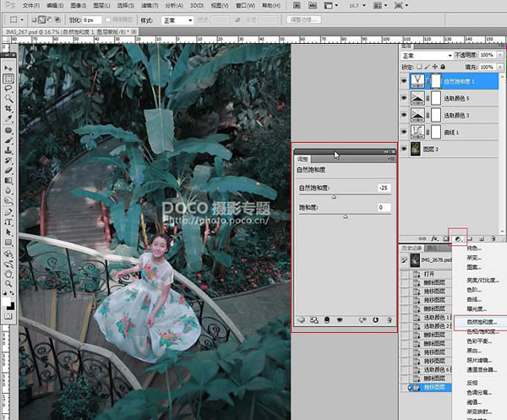507x420 pixels.
Task: Open the Adjustments panel flyout menu
Action: coord(390,159)
